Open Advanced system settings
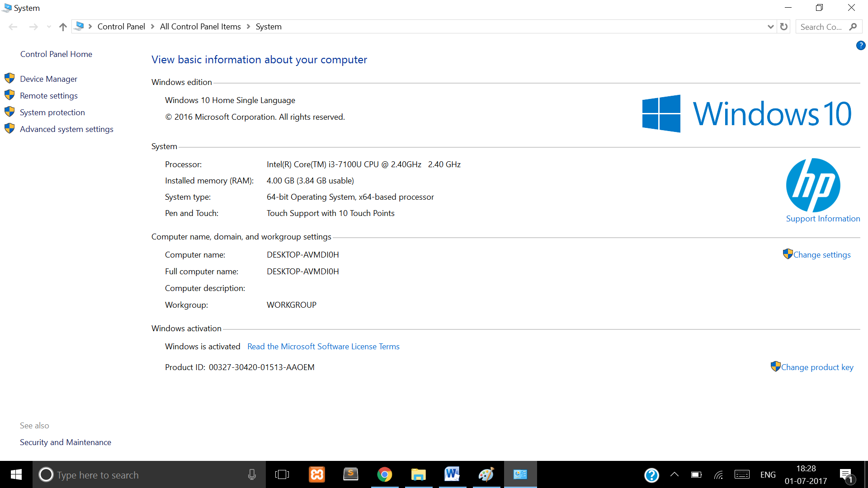Screen dimensions: 868x488 pos(66,129)
